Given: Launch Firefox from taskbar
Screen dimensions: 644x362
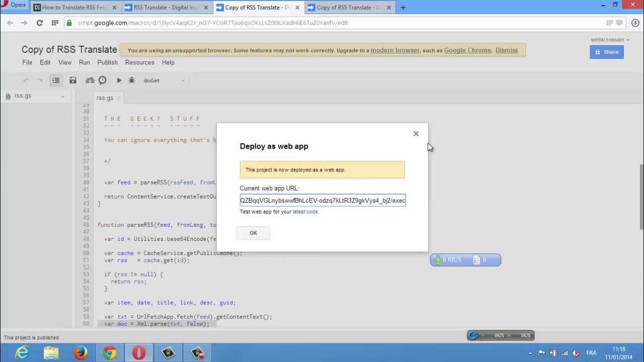Looking at the screenshot, I should (x=80, y=353).
